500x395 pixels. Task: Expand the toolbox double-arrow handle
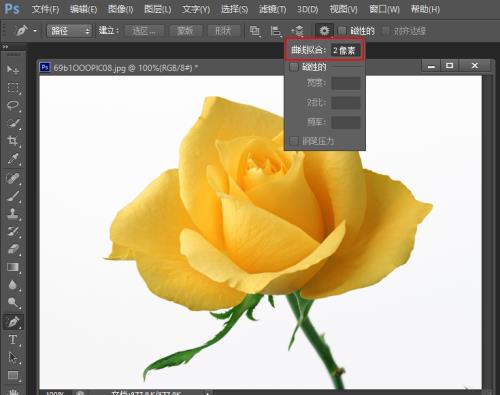(x=5, y=47)
